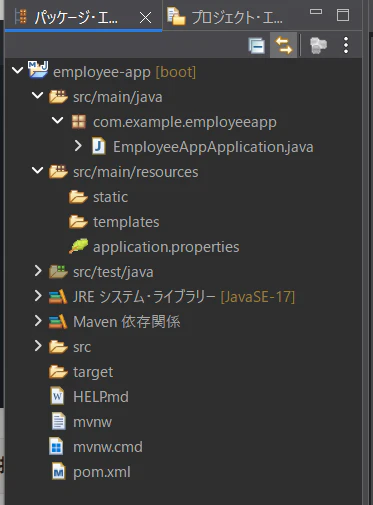This screenshot has width=373, height=505.
Task: Click the src/main/resources folder icon
Action: (x=58, y=172)
